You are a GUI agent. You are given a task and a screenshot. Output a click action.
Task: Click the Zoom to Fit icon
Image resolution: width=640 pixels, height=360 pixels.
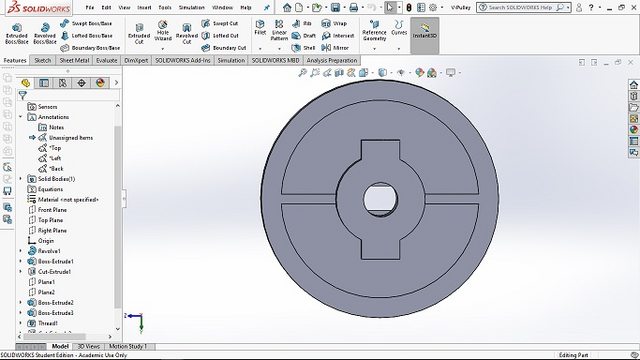302,73
